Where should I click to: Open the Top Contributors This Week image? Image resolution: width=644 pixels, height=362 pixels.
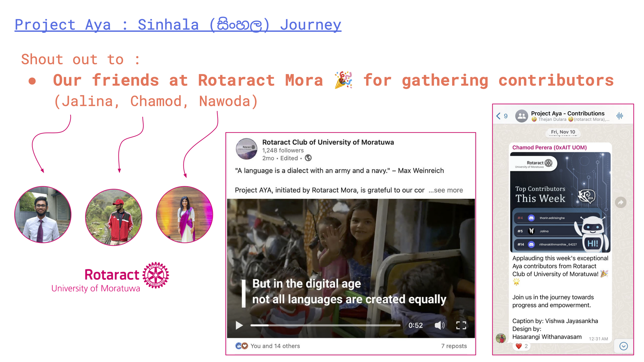560,202
